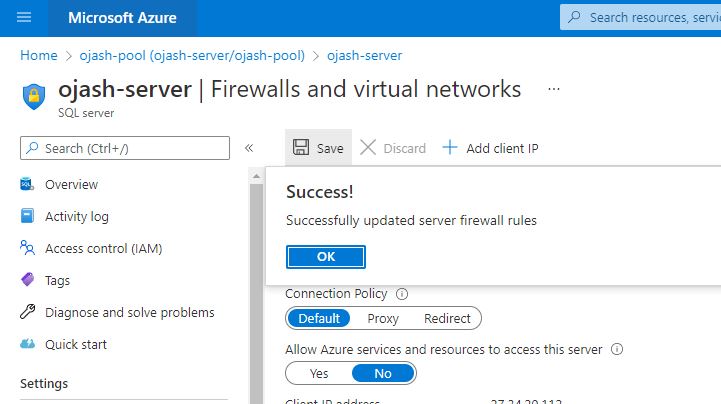The height and width of the screenshot is (404, 721).
Task: Click the Activity log icon
Action: [x=28, y=216]
